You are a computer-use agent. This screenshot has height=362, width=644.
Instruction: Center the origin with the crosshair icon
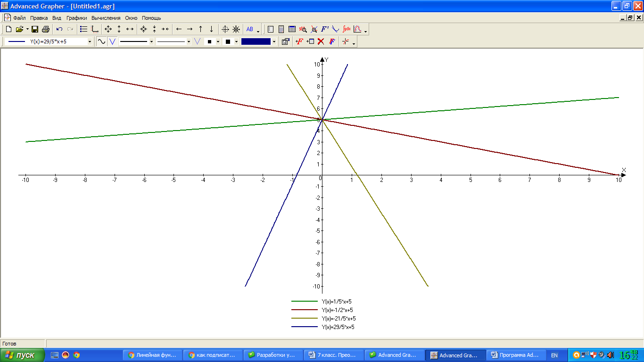point(225,29)
